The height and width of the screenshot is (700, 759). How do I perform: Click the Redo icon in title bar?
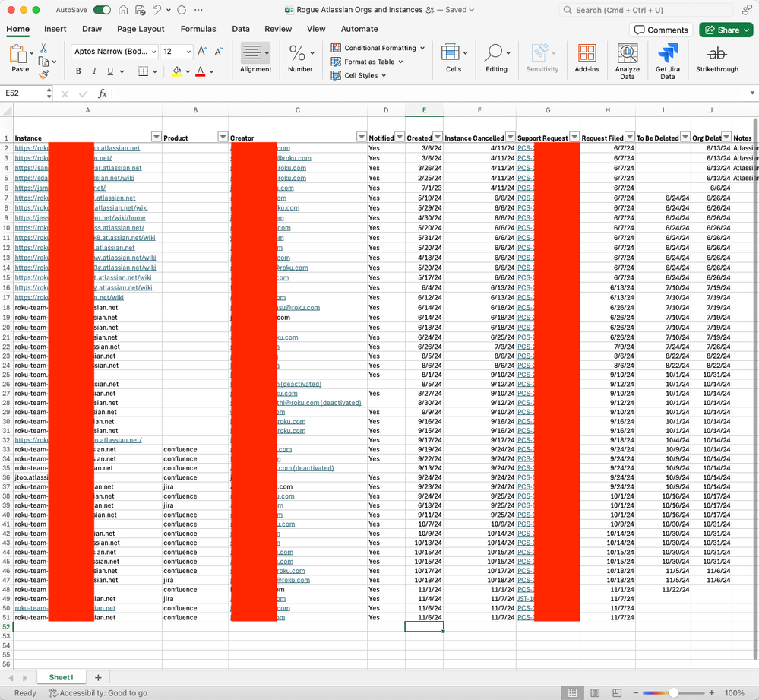click(x=182, y=10)
